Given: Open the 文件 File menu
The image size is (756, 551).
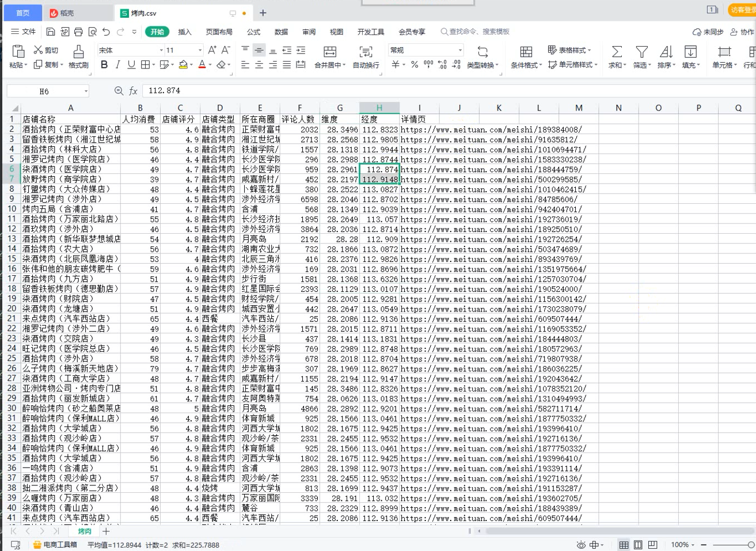Looking at the screenshot, I should tap(23, 32).
